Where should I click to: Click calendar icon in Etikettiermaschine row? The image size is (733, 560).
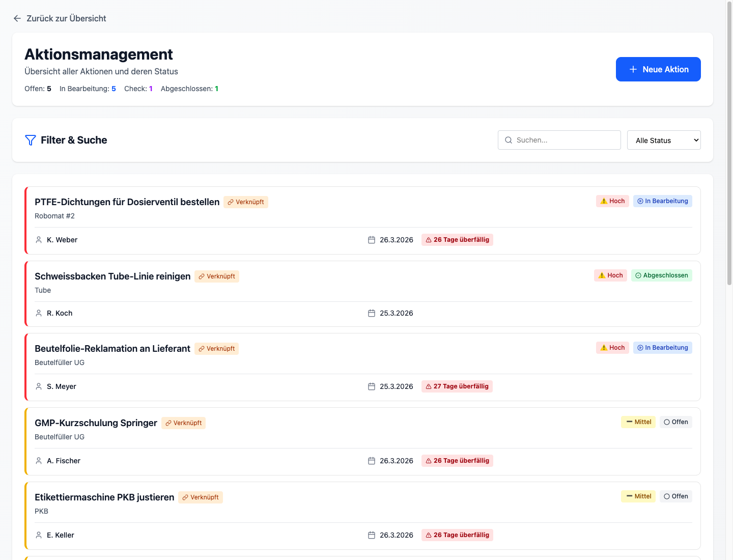click(x=372, y=535)
